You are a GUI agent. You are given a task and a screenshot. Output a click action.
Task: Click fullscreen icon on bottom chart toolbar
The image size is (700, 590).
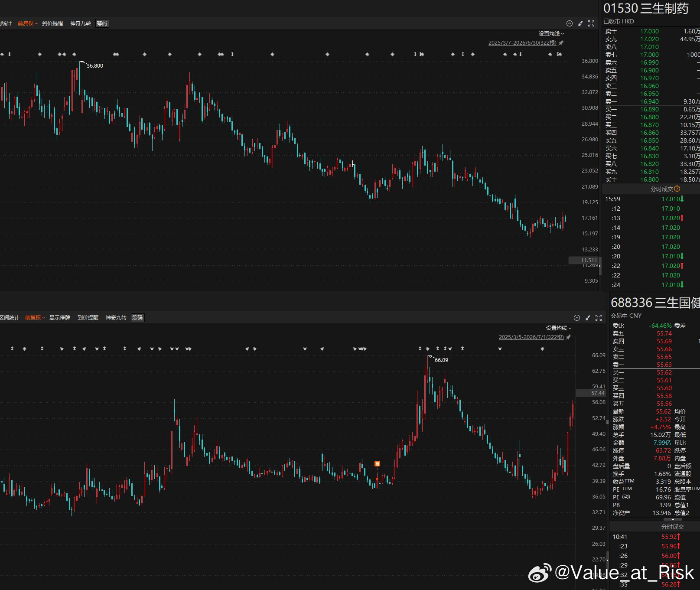pos(599,318)
